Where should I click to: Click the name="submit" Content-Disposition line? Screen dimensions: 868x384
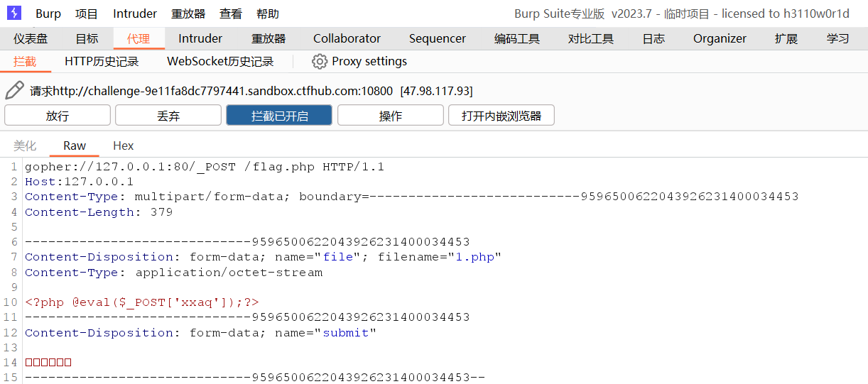pyautogui.click(x=200, y=332)
